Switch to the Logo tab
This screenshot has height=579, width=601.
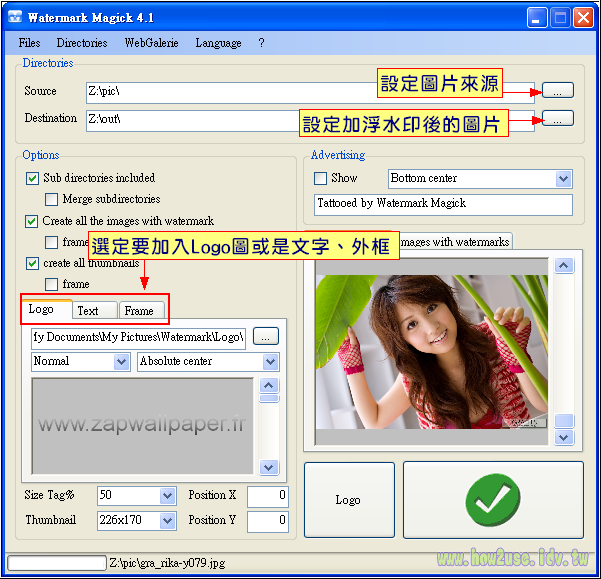tap(46, 309)
